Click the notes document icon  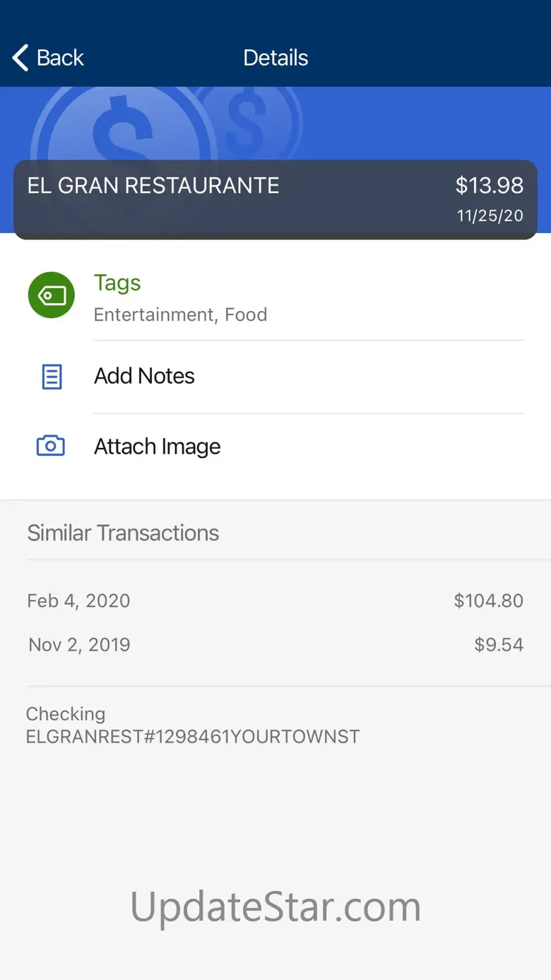point(52,377)
